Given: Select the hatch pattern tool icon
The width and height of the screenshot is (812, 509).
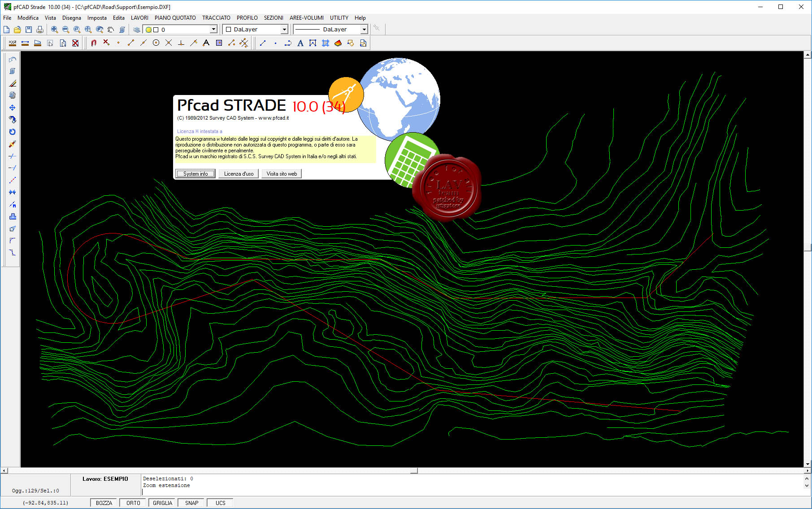Looking at the screenshot, I should click(326, 43).
